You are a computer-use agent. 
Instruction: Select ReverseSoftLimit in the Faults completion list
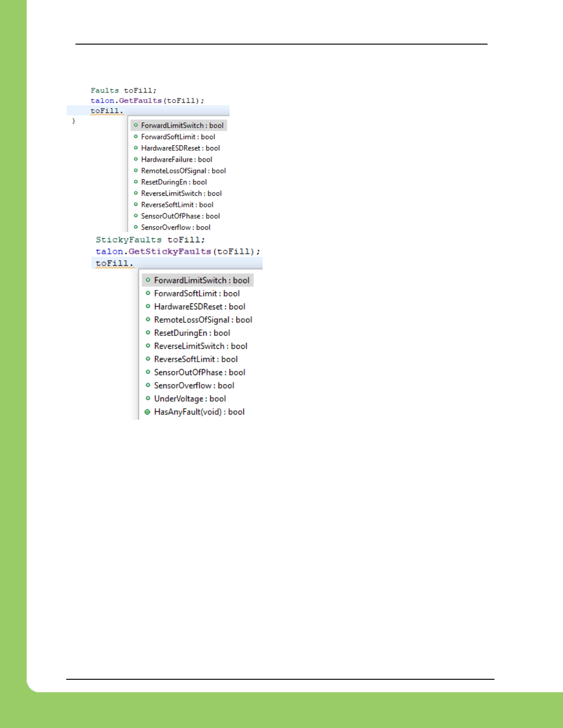point(177,205)
